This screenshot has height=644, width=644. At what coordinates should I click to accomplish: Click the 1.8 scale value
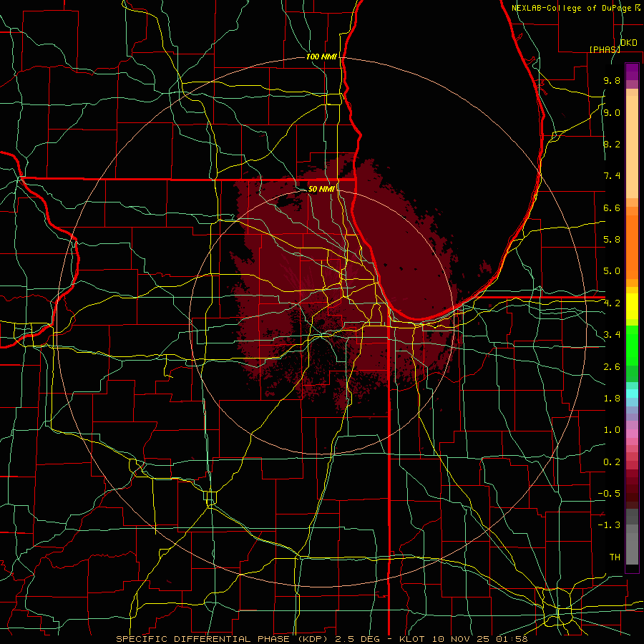(x=612, y=399)
